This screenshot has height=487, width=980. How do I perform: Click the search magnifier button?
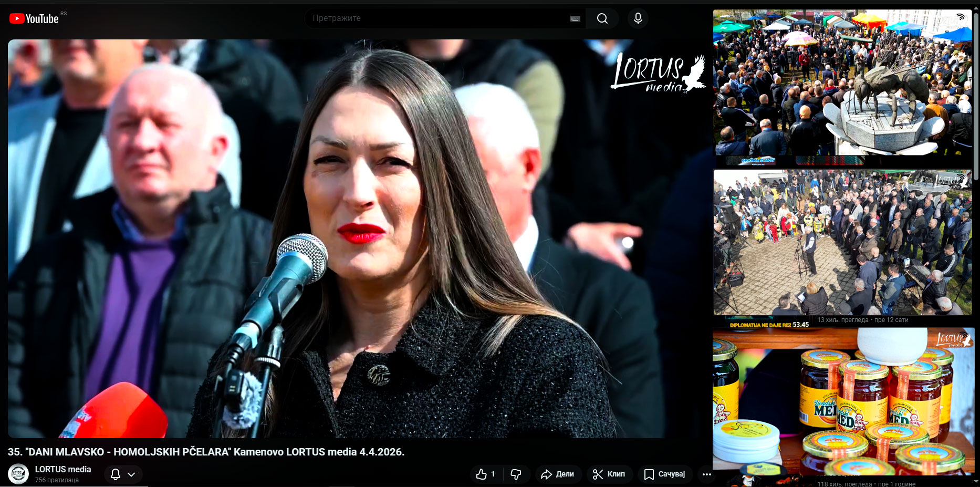coord(602,18)
